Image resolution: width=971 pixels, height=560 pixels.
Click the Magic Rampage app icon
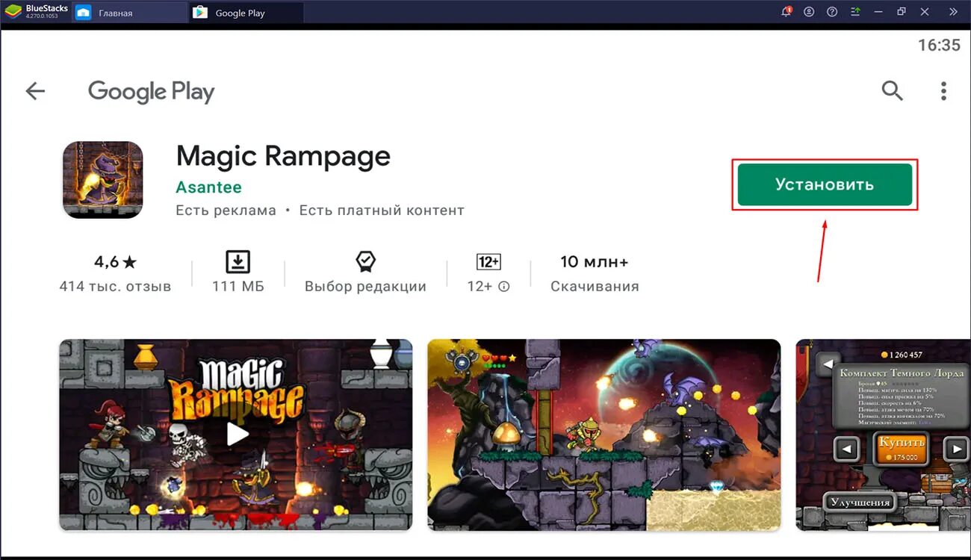point(102,180)
